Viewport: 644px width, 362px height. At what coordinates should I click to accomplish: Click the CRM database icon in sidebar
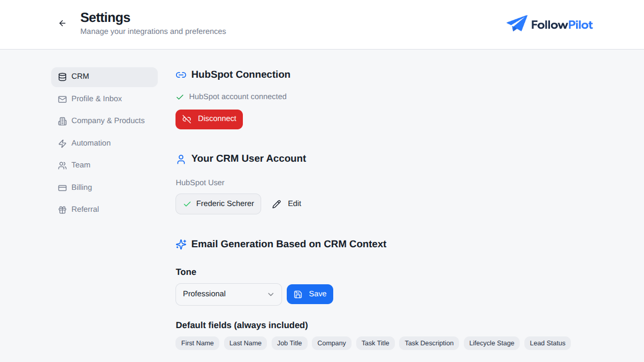pyautogui.click(x=62, y=77)
